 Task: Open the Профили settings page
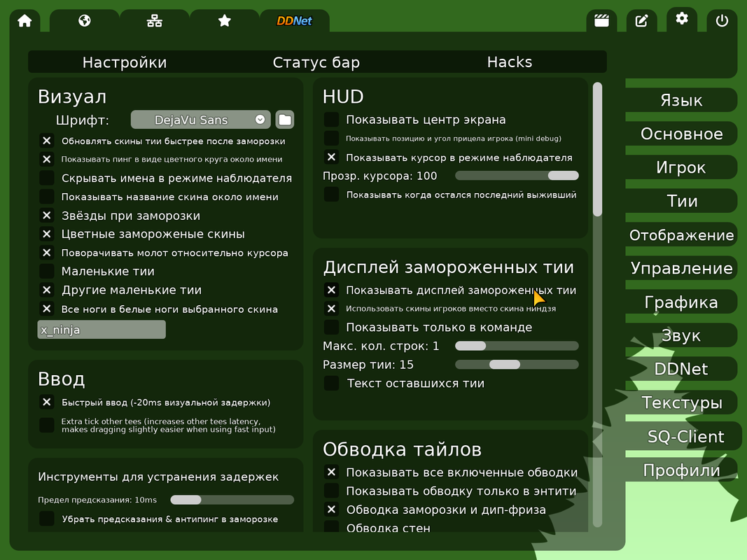tap(681, 470)
